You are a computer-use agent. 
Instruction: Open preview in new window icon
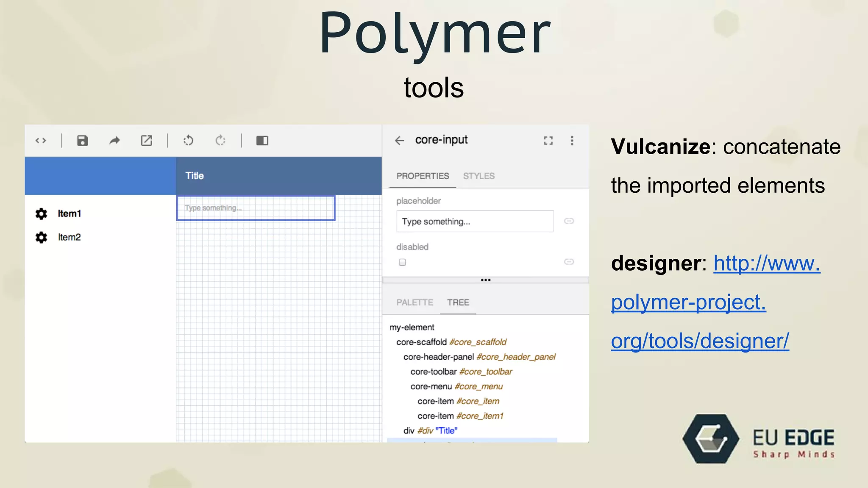click(x=146, y=141)
